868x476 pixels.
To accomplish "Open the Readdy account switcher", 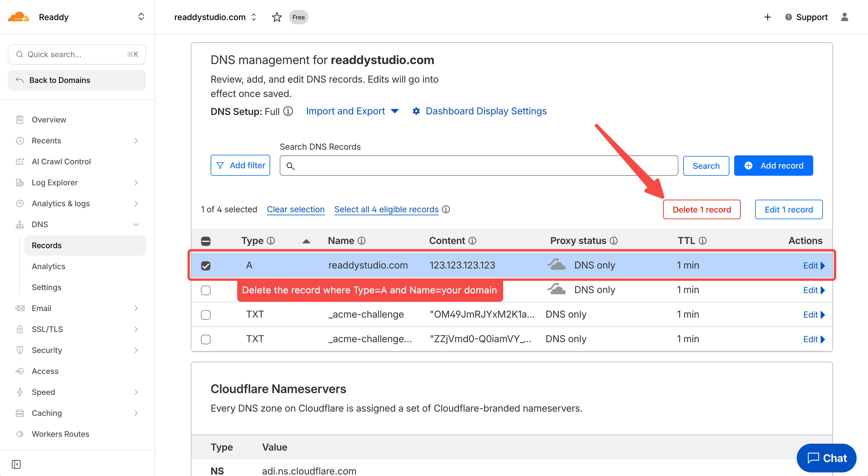I will coord(141,17).
